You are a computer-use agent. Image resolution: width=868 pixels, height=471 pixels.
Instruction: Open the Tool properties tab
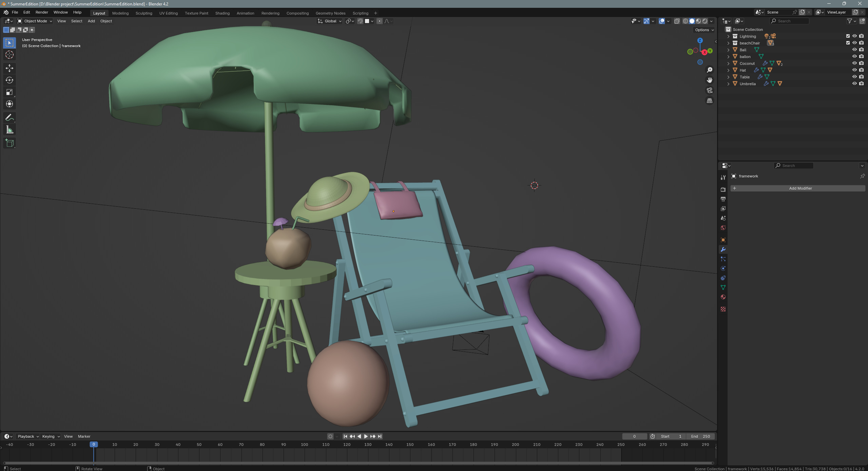click(x=723, y=177)
